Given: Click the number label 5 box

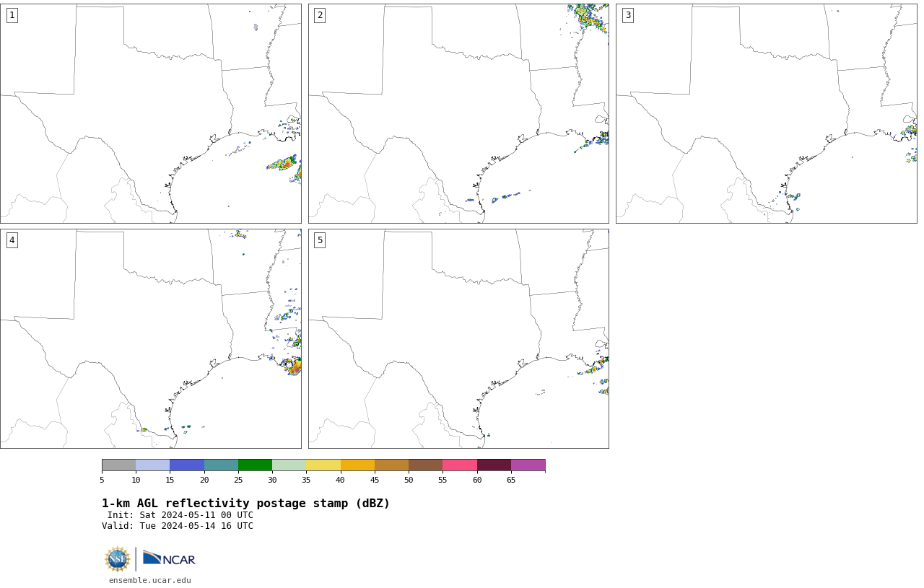Looking at the screenshot, I should coord(320,240).
